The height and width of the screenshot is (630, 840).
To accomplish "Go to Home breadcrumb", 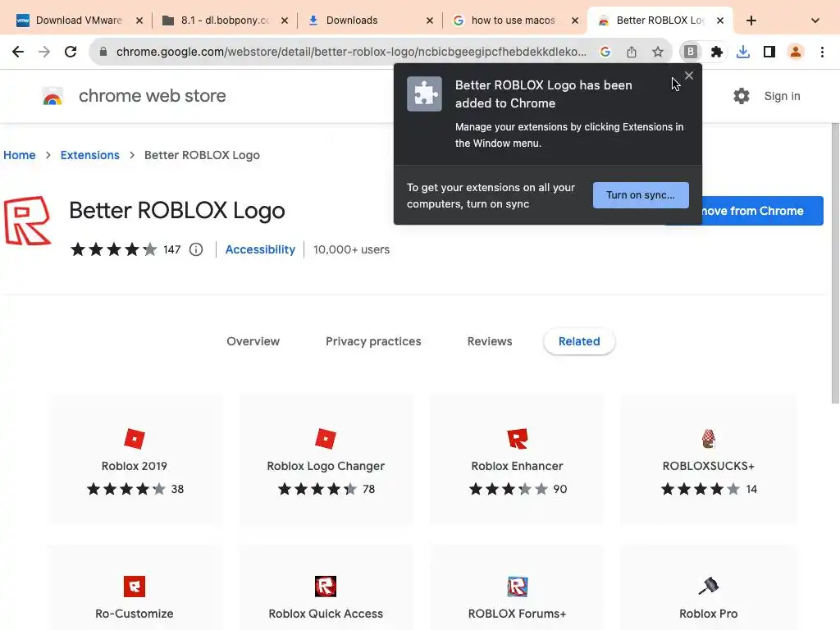I will coord(20,155).
